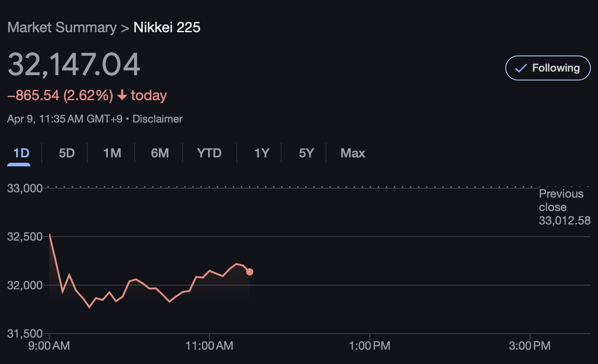Image resolution: width=598 pixels, height=364 pixels.
Task: Switch to the 1M time range tab
Action: tap(112, 153)
